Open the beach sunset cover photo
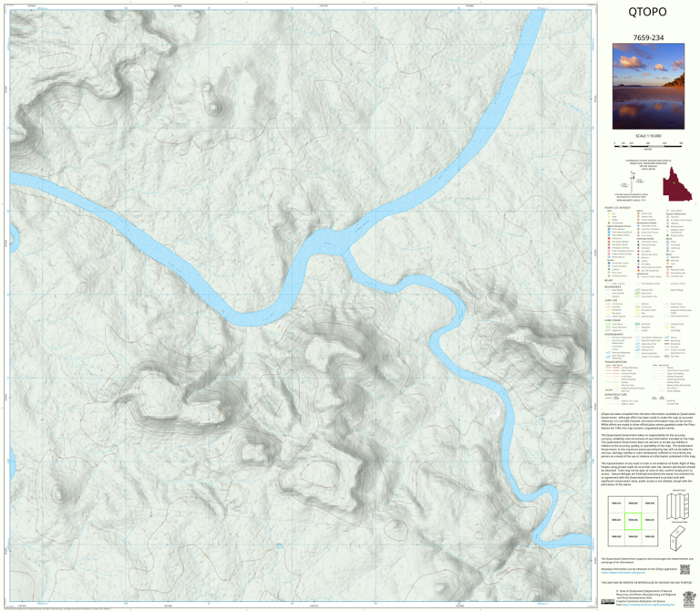Viewport: 700px width, 612px height. point(648,87)
